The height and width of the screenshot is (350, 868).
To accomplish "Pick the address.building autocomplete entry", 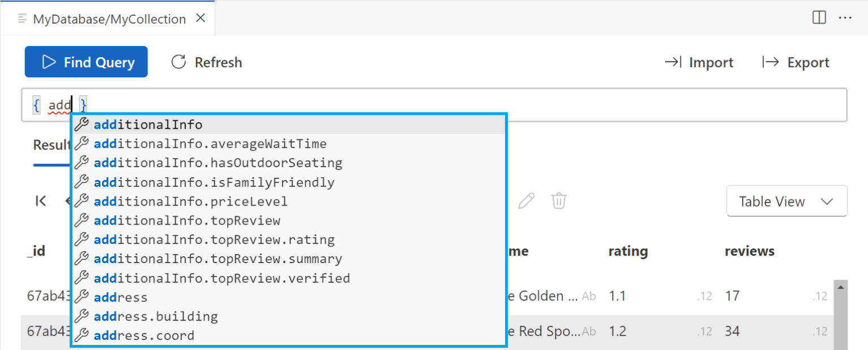I will [x=156, y=317].
